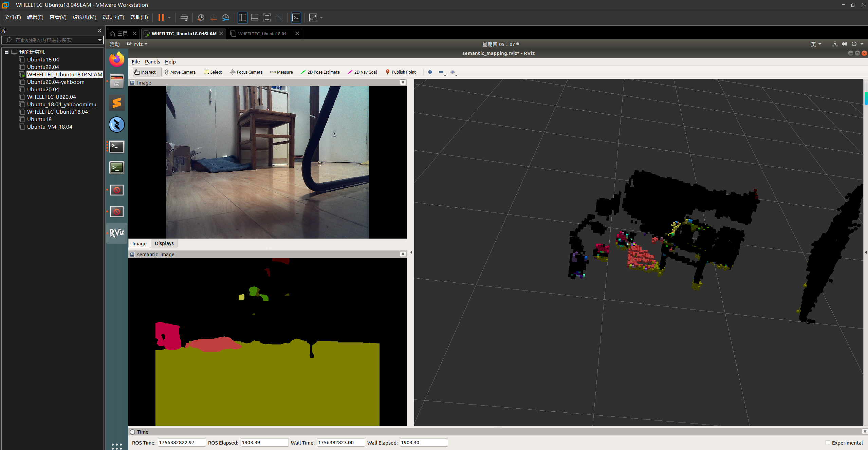Toggle the VMware library sidebar view
Image resolution: width=868 pixels, height=450 pixels.
click(242, 17)
